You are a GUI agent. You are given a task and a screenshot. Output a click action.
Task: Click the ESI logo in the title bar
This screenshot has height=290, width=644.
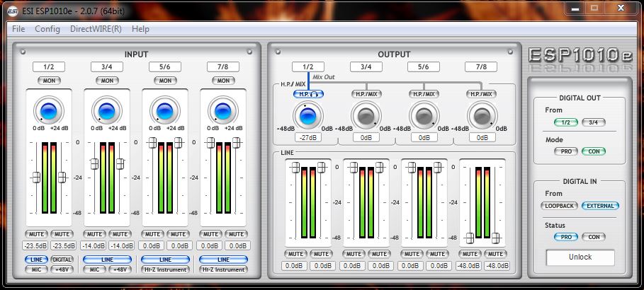(x=12, y=11)
